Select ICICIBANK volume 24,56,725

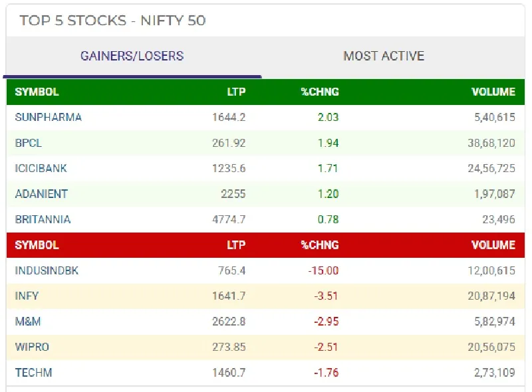point(491,169)
